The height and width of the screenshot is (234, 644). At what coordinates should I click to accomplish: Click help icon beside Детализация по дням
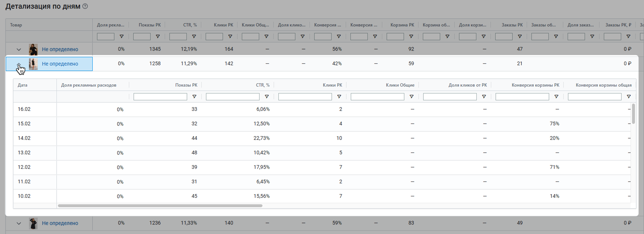click(85, 6)
